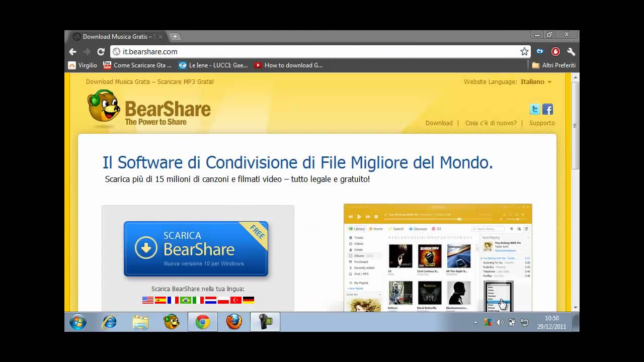The width and height of the screenshot is (644, 362).
Task: Click Chrome's forward arrow button
Action: (87, 51)
